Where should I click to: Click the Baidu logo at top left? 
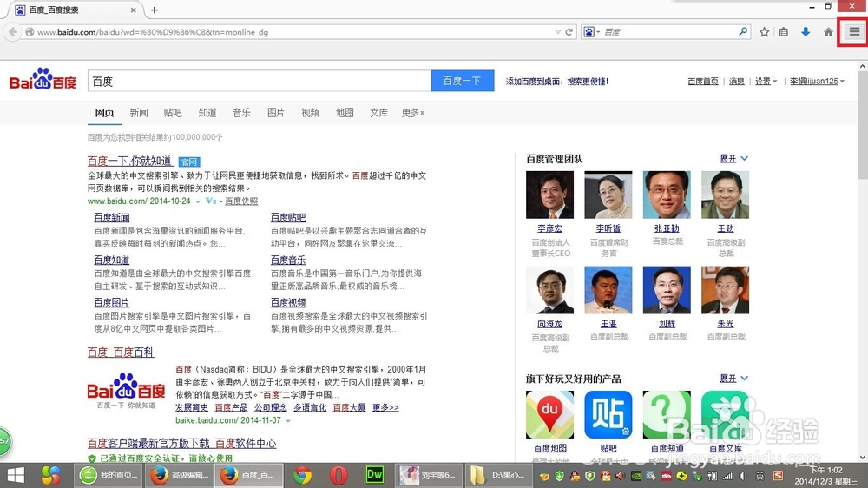(x=43, y=80)
